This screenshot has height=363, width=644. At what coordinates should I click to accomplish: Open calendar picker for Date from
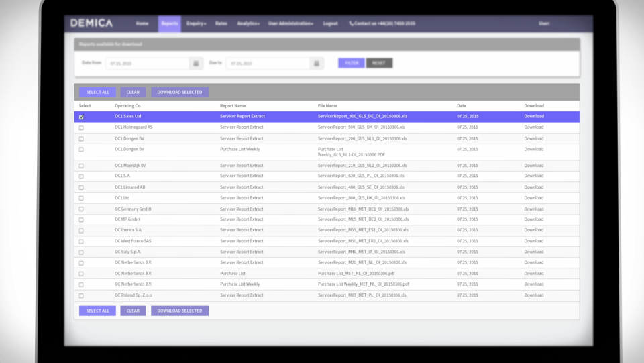196,63
